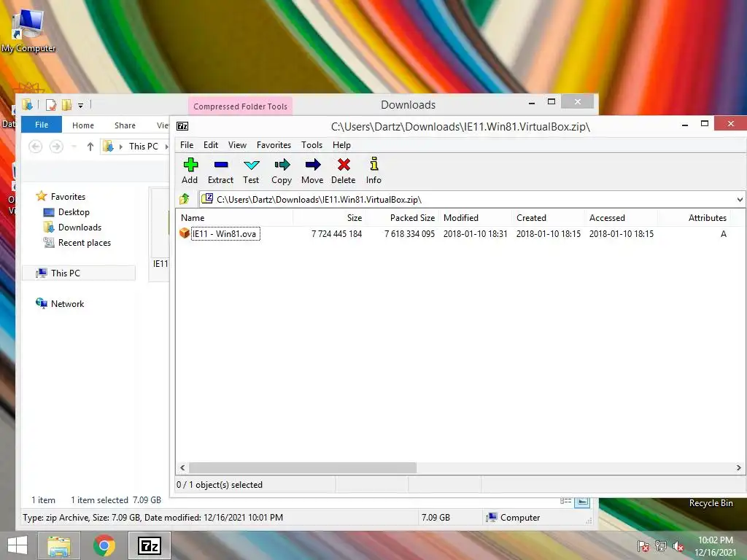The image size is (747, 560).
Task: Switch to Share tab in Downloads window
Action: (x=125, y=125)
